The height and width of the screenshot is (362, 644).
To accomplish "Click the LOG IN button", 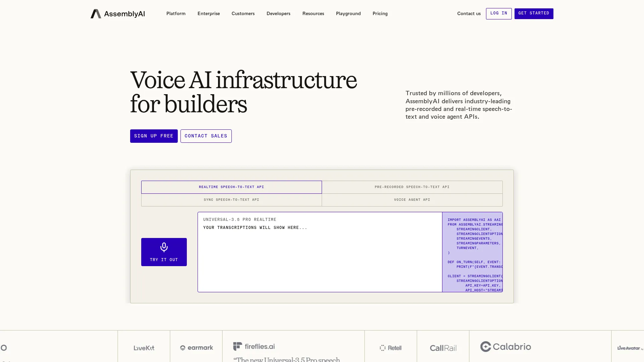I will [x=499, y=14].
